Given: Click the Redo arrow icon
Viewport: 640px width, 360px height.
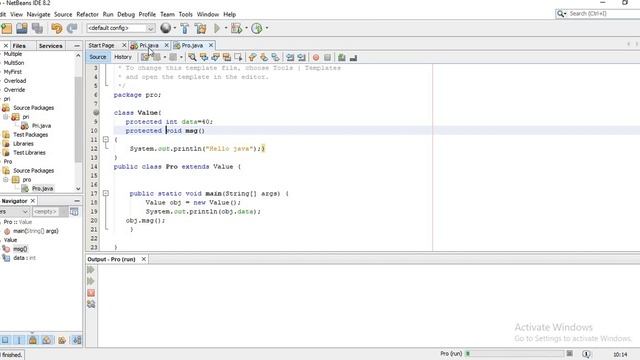Looking at the screenshot, I should pos(72,28).
